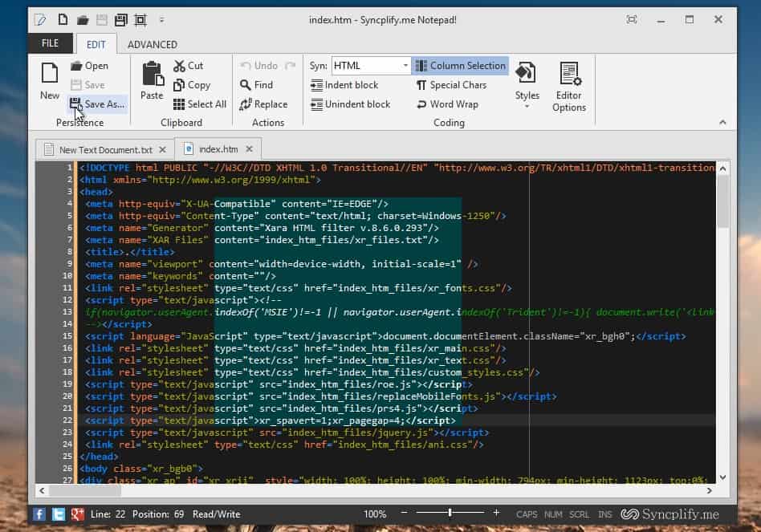
Task: Click the Google Plus icon in status bar
Action: (x=78, y=514)
